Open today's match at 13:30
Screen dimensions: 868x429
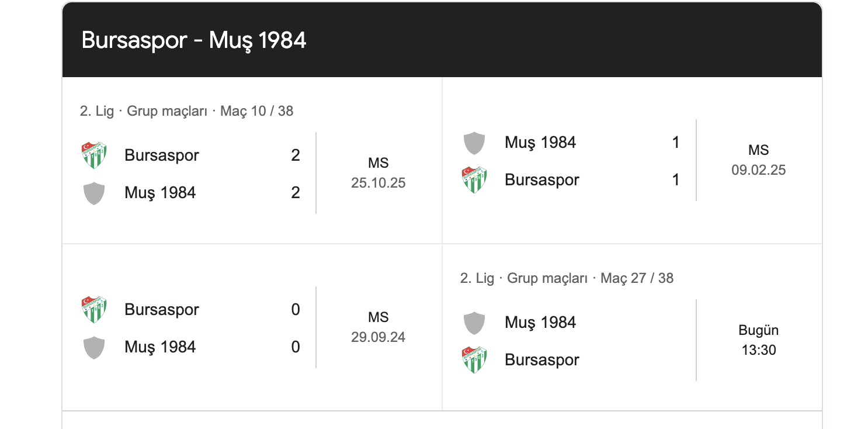(x=758, y=340)
